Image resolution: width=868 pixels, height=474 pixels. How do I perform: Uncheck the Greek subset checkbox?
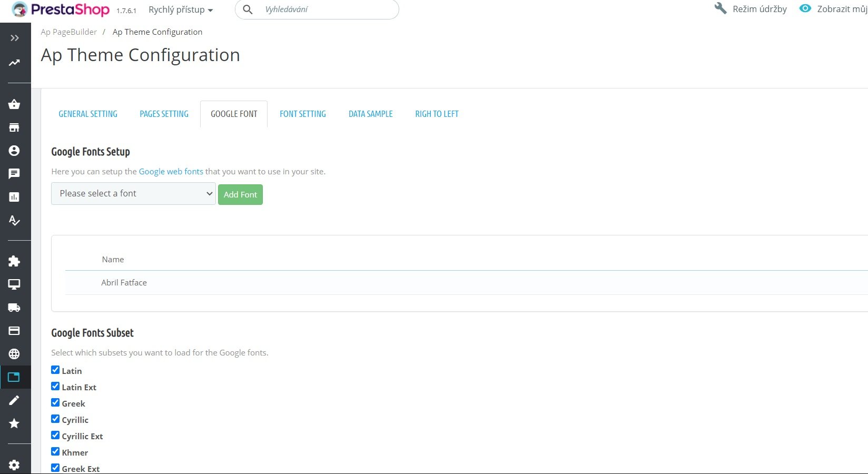click(55, 402)
